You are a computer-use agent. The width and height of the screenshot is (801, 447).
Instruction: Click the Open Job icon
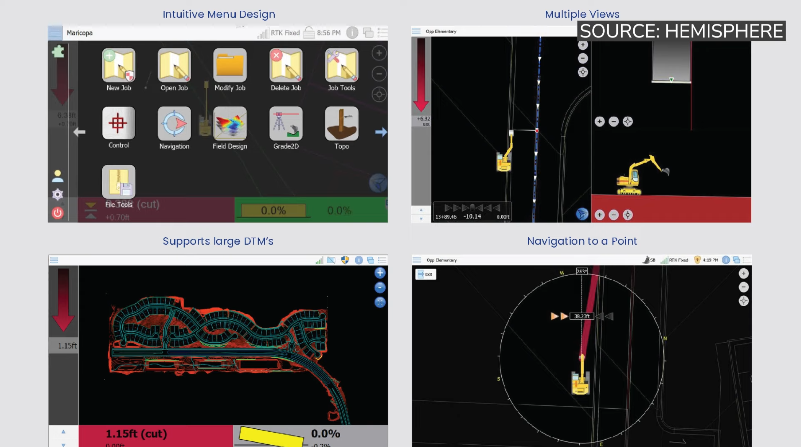click(174, 67)
